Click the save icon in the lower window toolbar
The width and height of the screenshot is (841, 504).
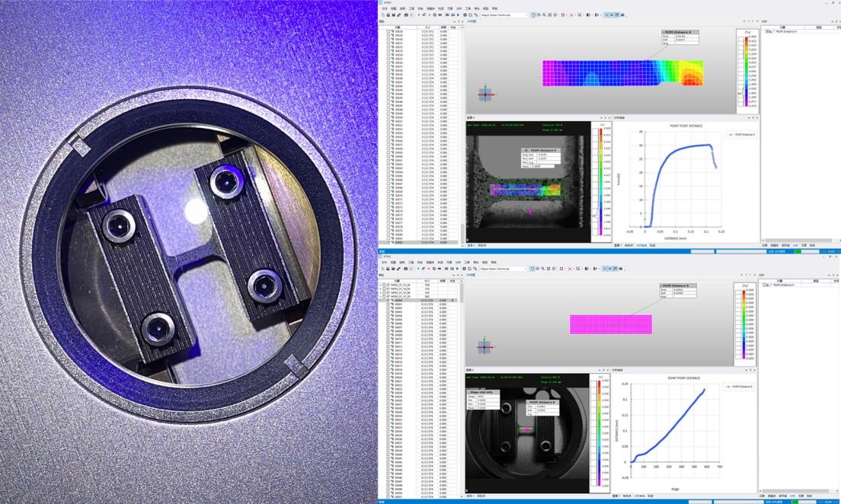pos(388,269)
